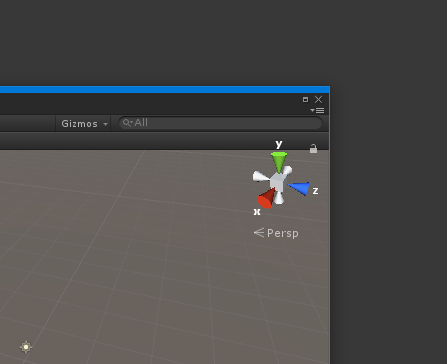Click the z axis label
Image resolution: width=447 pixels, height=364 pixels.
(315, 191)
